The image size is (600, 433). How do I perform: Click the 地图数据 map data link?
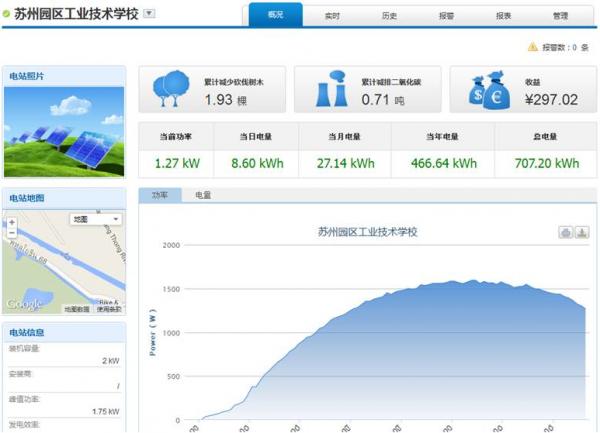[x=77, y=309]
